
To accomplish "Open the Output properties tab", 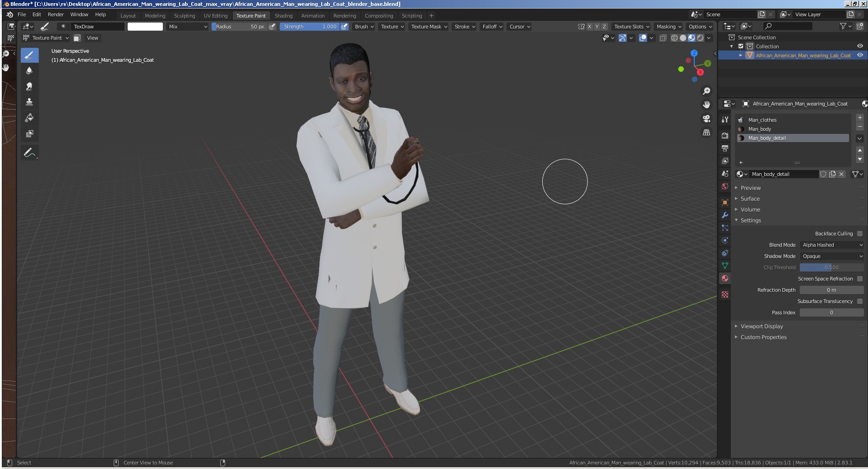I will tap(725, 148).
